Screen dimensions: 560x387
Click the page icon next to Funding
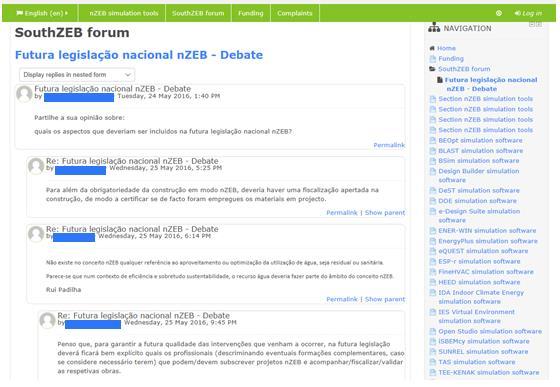[433, 59]
